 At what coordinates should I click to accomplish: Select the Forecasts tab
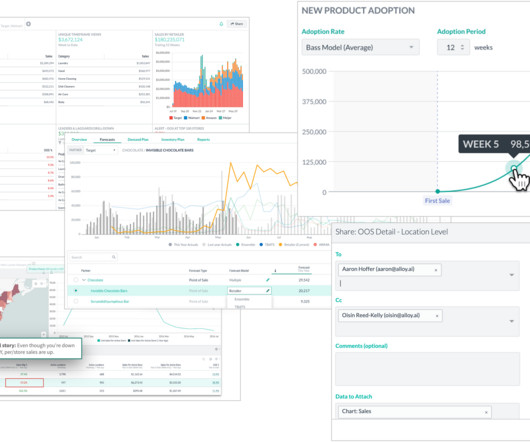[x=107, y=140]
